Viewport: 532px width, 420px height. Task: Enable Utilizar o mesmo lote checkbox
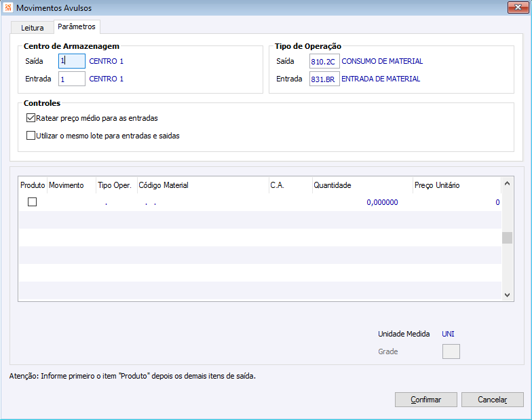(31, 136)
